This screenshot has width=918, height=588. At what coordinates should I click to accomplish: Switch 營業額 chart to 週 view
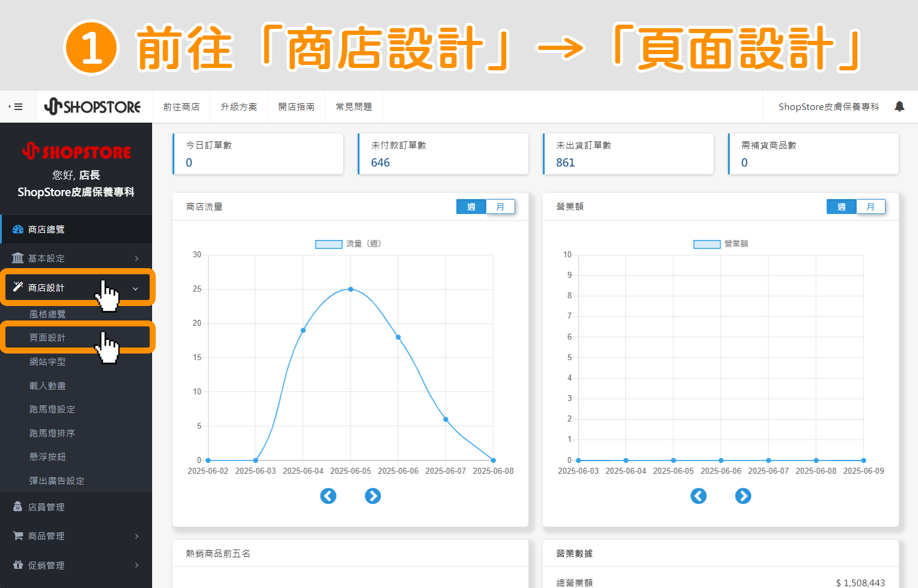coord(842,207)
